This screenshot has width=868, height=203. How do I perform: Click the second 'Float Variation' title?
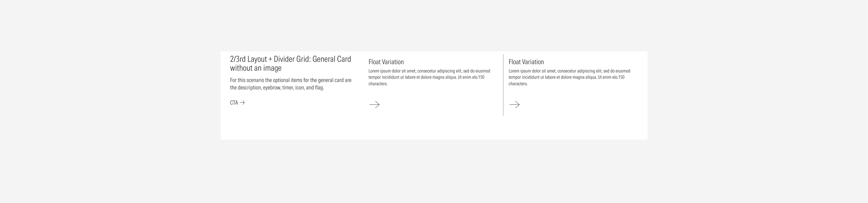click(x=526, y=62)
